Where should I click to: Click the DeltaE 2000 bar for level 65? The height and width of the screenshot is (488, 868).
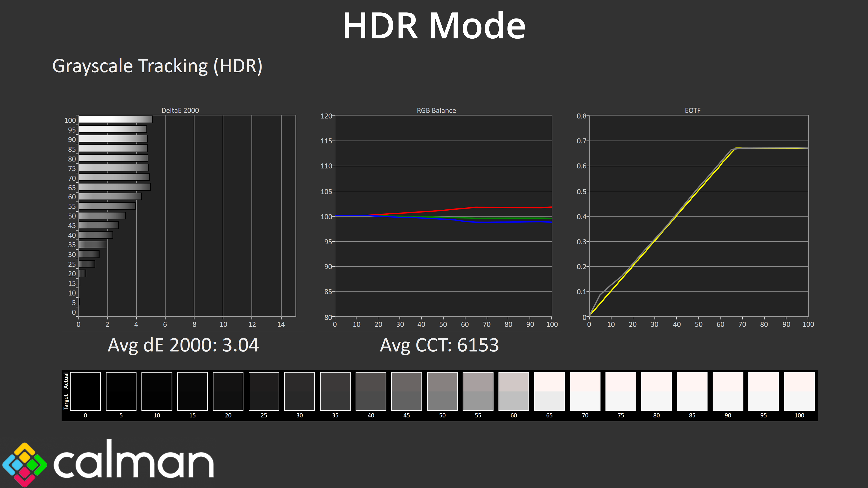click(115, 187)
